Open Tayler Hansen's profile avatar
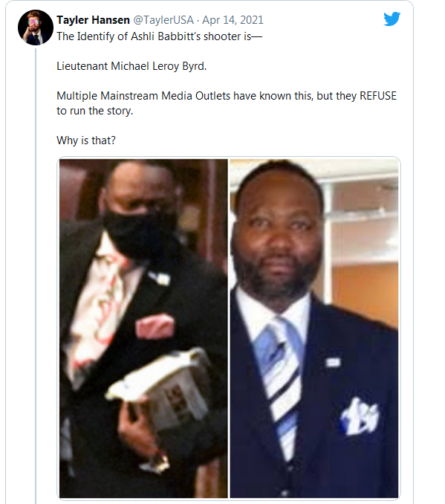Viewport: 445px width, 504px height. [x=36, y=28]
